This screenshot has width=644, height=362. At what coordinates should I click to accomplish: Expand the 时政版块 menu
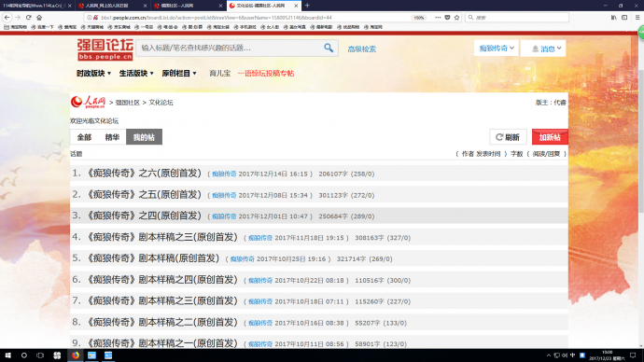(93, 73)
